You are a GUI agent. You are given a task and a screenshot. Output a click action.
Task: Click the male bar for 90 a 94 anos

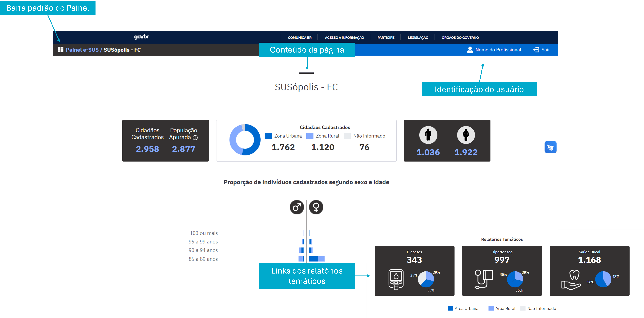coord(302,250)
